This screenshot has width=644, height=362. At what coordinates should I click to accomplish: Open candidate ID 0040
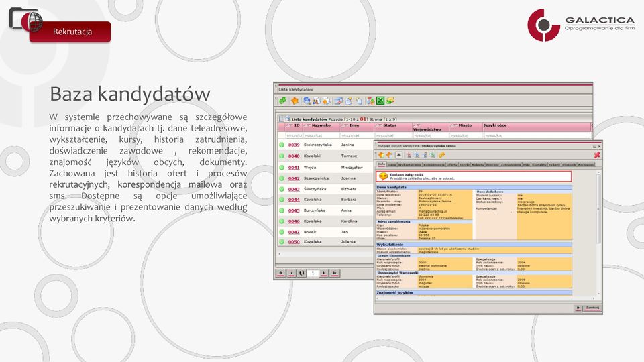pos(294,156)
